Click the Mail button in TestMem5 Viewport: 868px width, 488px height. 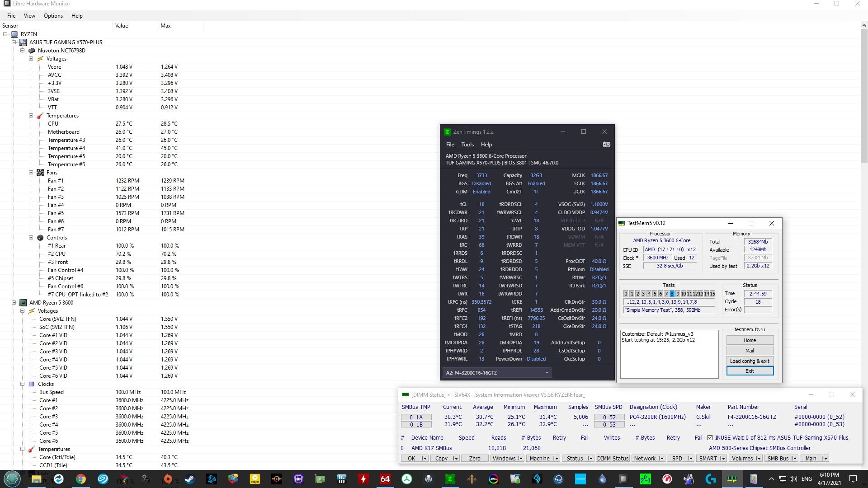[750, 351]
